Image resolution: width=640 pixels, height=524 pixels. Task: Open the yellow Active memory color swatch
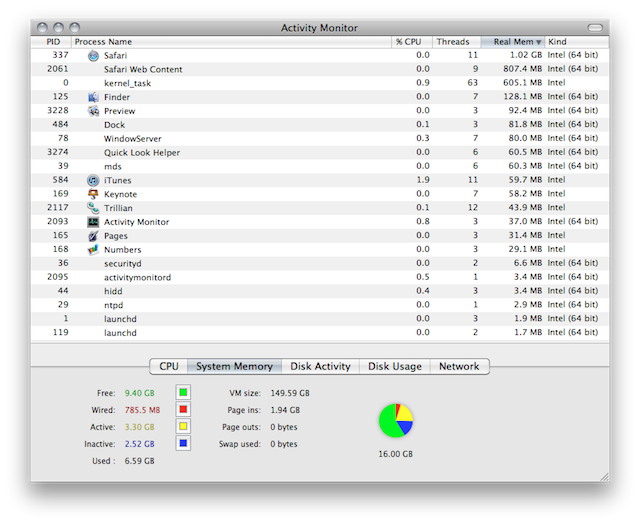[x=183, y=426]
